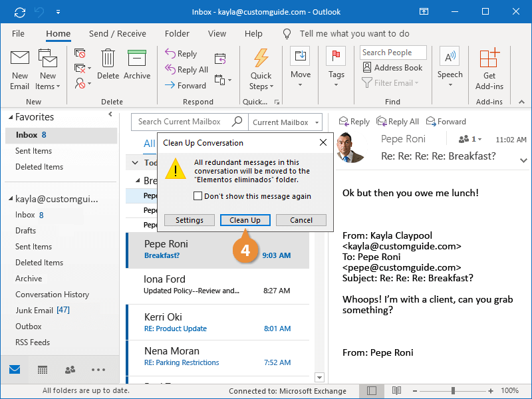This screenshot has width=532, height=399.
Task: Confirm with the Clean Up button
Action: [x=245, y=220]
